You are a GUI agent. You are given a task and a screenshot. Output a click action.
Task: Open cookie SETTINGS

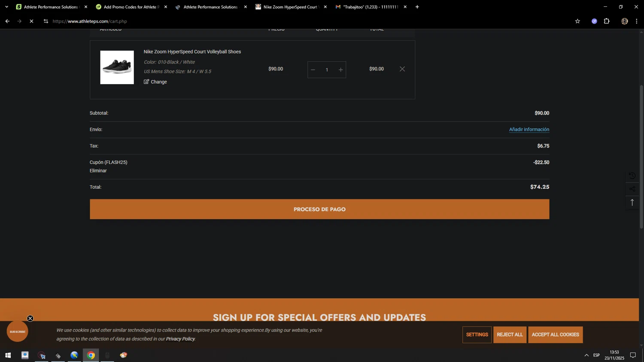pos(477,335)
